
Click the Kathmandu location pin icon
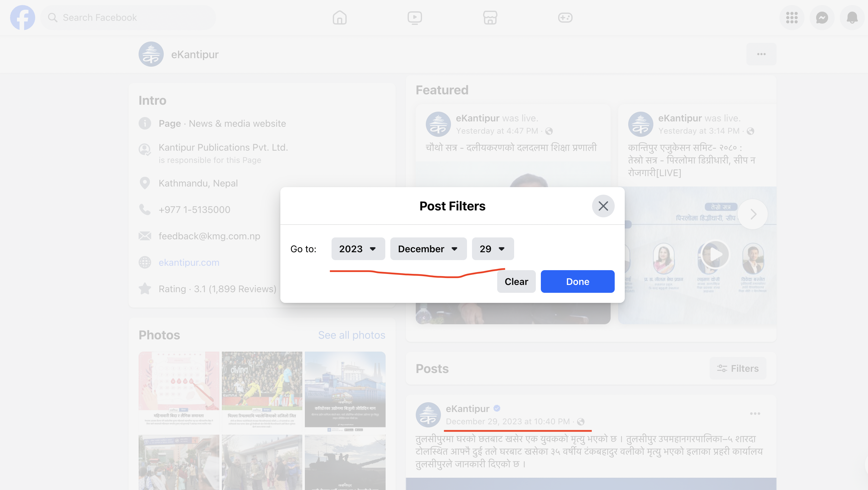coord(145,183)
